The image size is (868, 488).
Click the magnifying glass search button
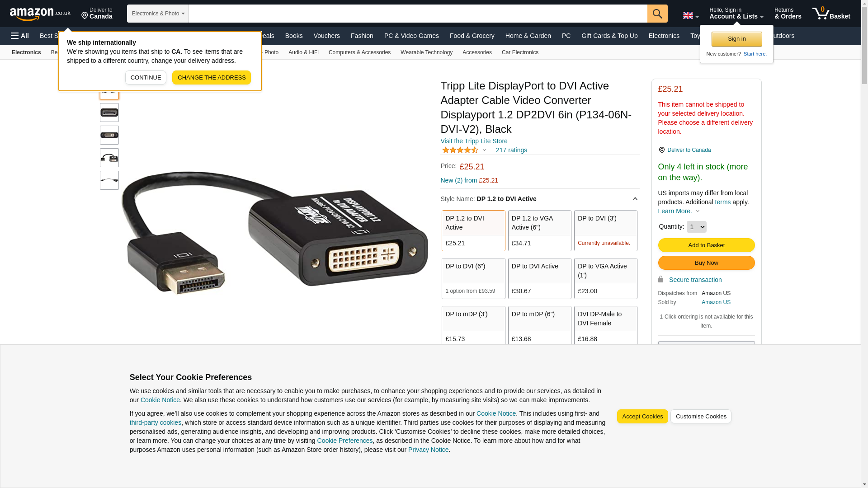point(657,14)
